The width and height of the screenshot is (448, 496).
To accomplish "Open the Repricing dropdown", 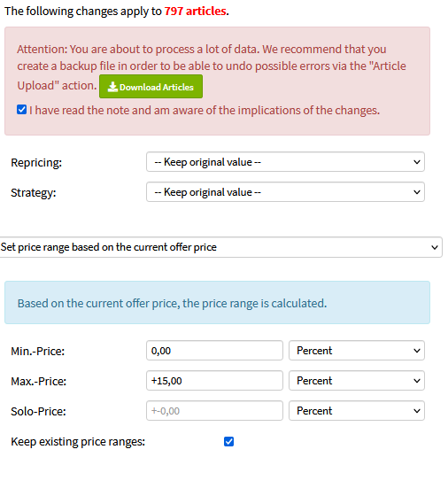I will [x=285, y=162].
